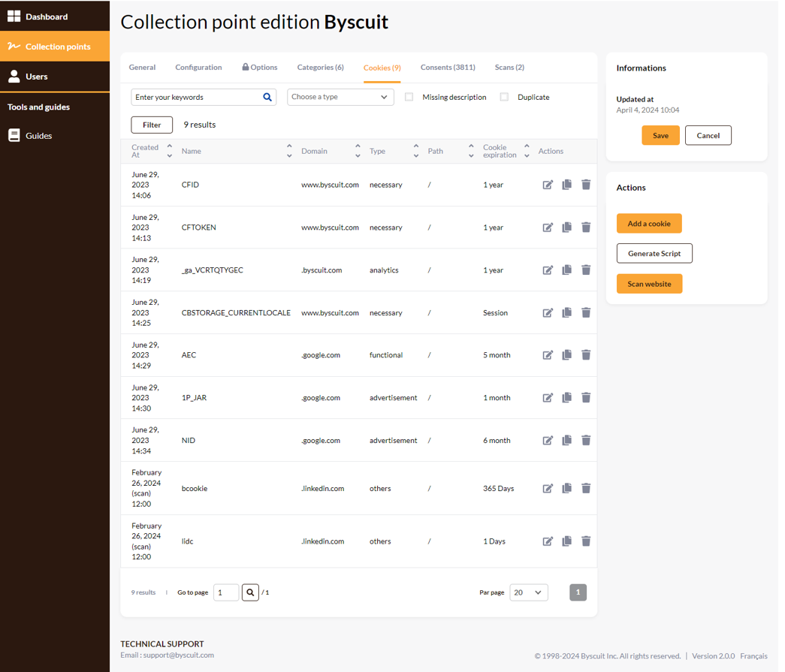Edit the CBSTORAGE_CURRENTLOCALE cookie
Screen dimensions: 785x672
pos(548,313)
